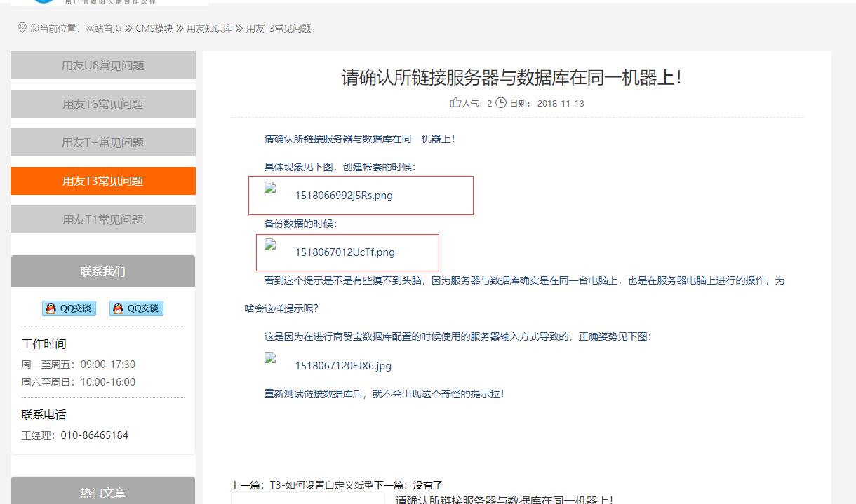Switch to 用友T+常见问题 sidebar category
This screenshot has width=856, height=504.
pos(103,143)
